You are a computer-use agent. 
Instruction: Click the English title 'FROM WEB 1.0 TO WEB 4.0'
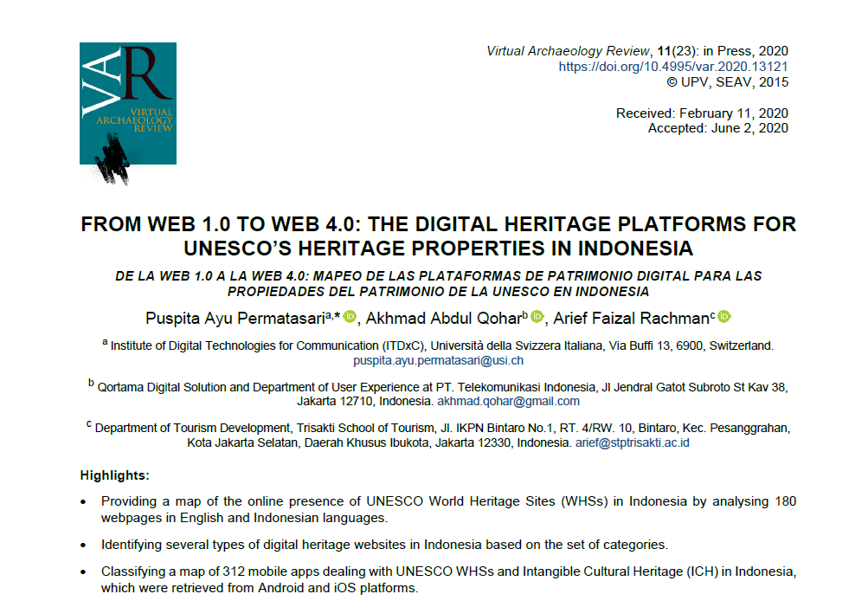tap(439, 236)
